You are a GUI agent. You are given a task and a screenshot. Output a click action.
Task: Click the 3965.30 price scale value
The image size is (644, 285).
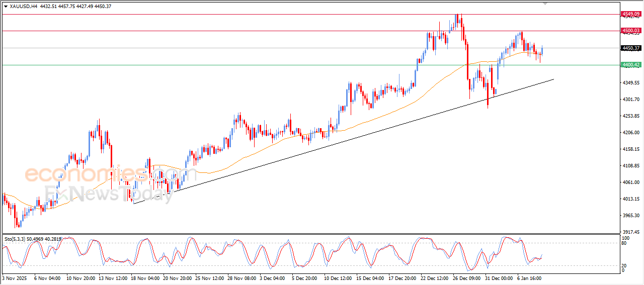coord(630,216)
